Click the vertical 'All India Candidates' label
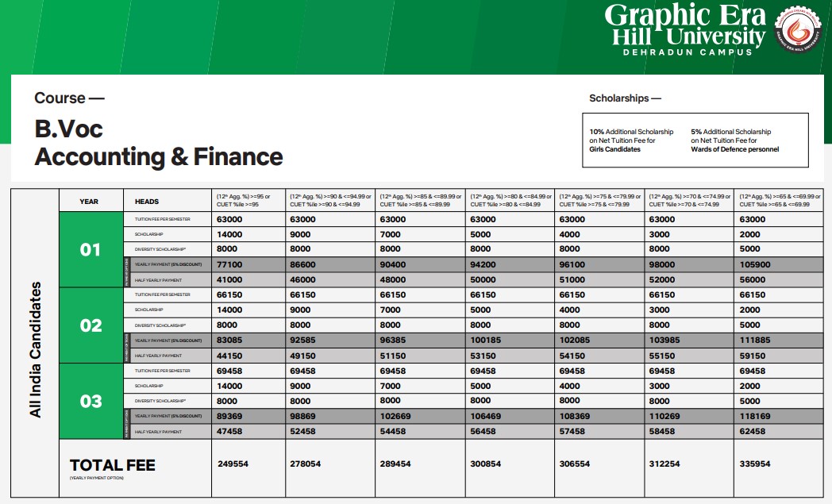 click(35, 349)
